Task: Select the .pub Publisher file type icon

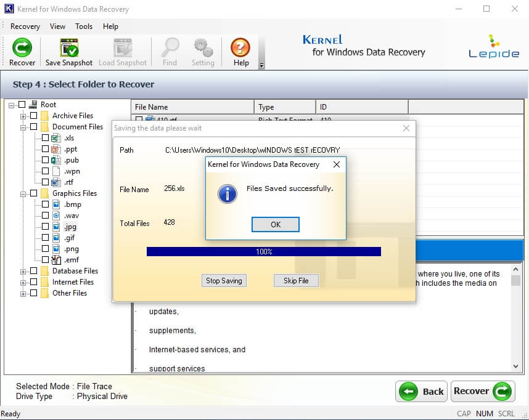Action: pyautogui.click(x=55, y=161)
